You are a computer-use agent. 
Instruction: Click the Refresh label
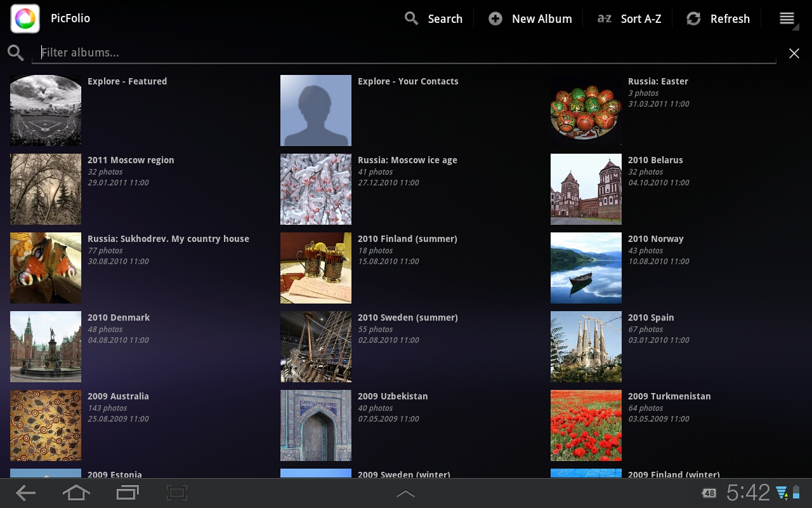(x=730, y=19)
